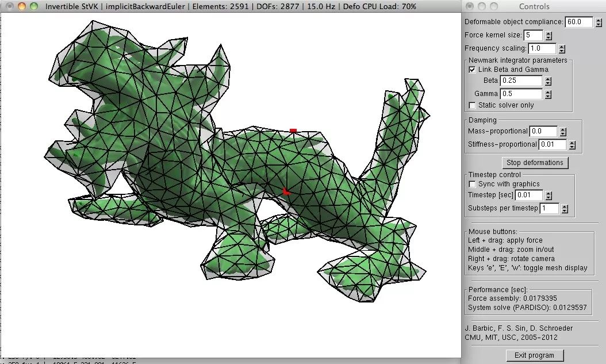606x364 pixels.
Task: Click the Timestep control group label
Action: [x=494, y=175]
